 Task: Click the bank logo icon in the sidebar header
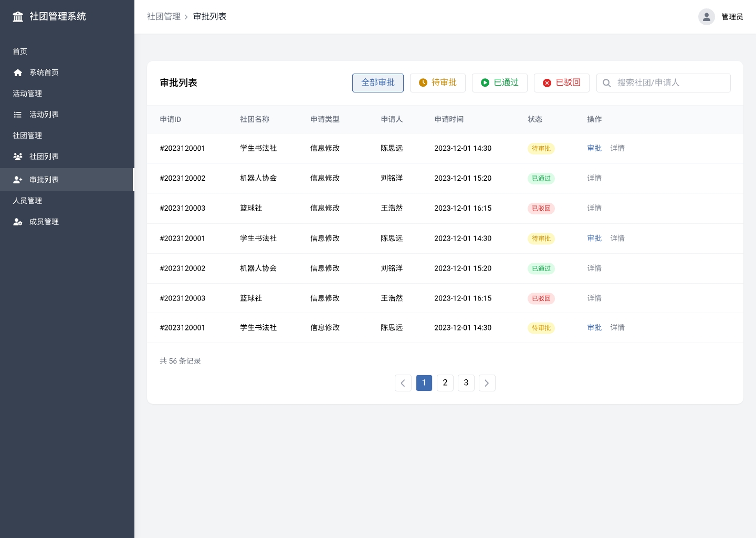tap(18, 17)
